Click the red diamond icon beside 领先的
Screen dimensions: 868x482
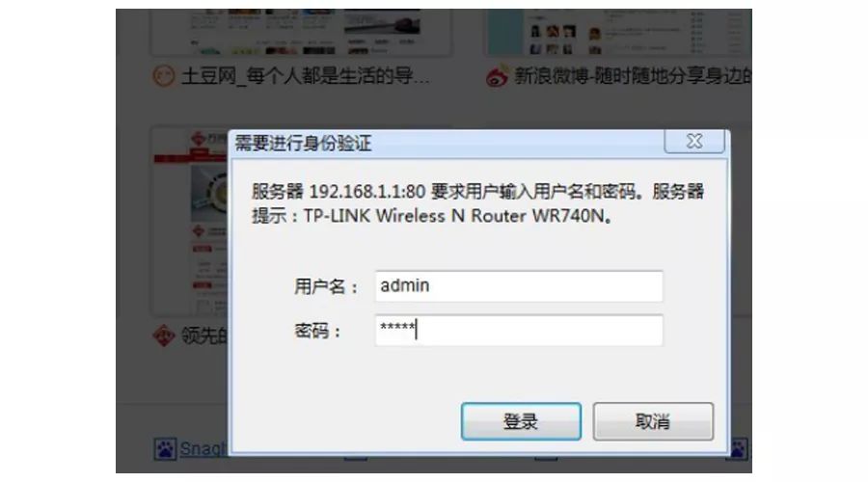[164, 335]
